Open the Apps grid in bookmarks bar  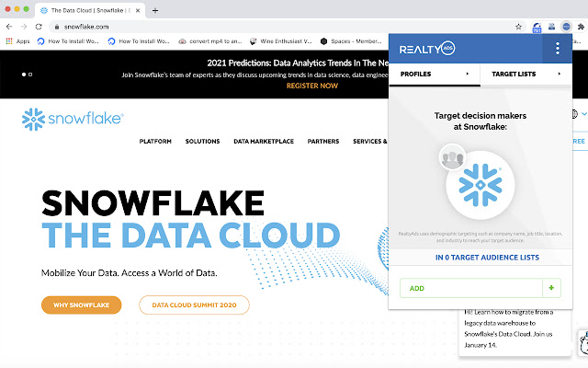pos(17,41)
